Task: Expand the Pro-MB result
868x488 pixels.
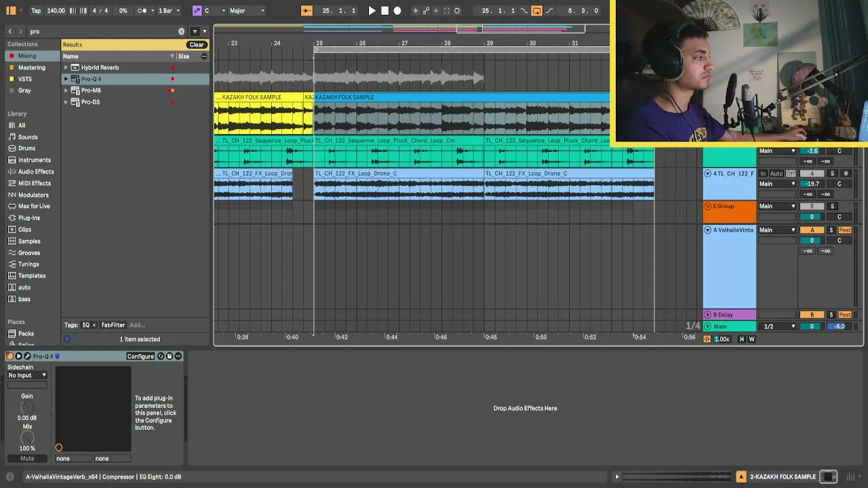Action: click(x=66, y=91)
